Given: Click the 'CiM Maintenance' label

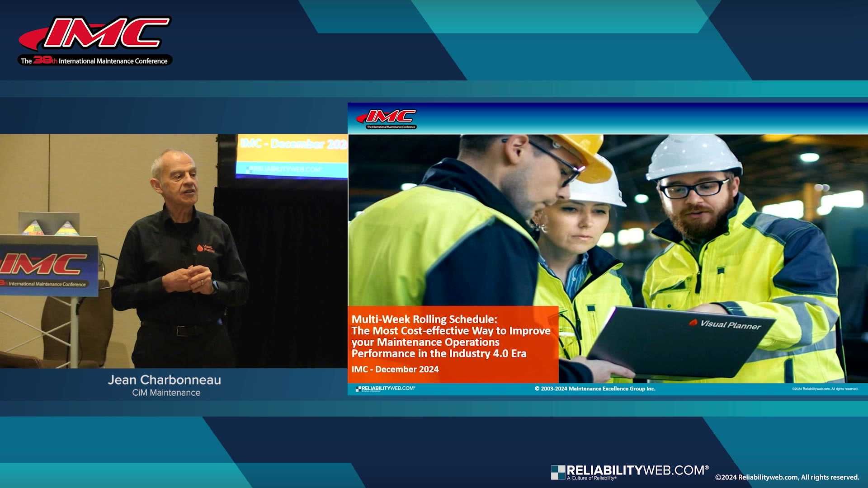Looking at the screenshot, I should 165,393.
